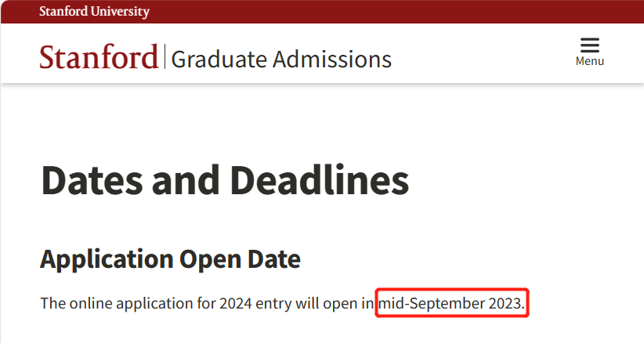Image resolution: width=644 pixels, height=343 pixels.
Task: Click the word "2024" in the sentence
Action: (235, 304)
